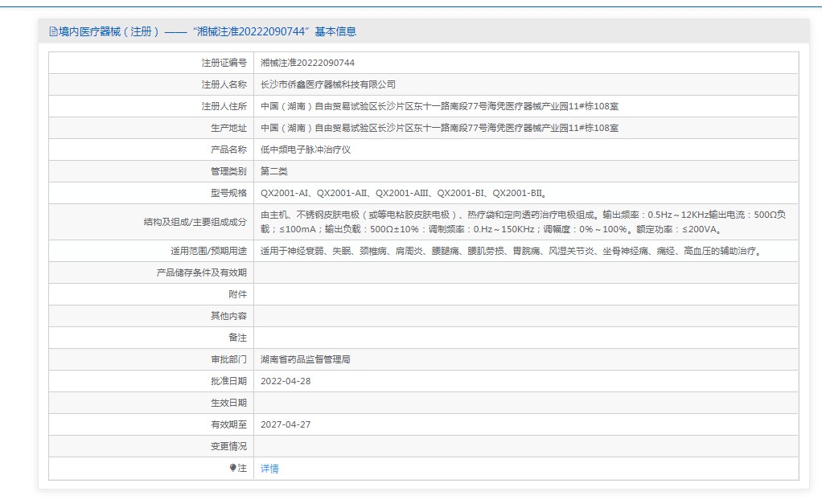Viewport: 822px width, 504px height.
Task: Click registrant name 长沙市侨鑫医疗器械科技有限公司
Action: [328, 84]
